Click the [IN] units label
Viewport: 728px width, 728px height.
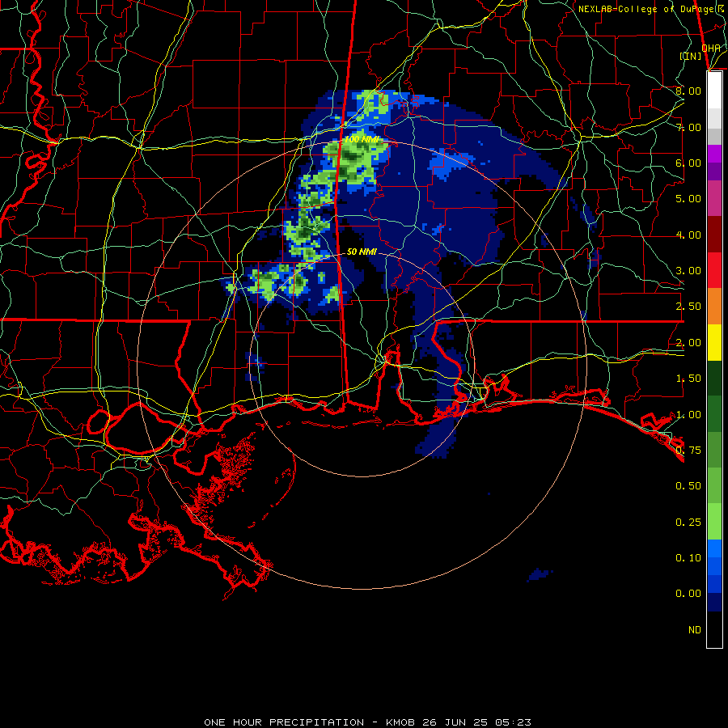pos(690,56)
